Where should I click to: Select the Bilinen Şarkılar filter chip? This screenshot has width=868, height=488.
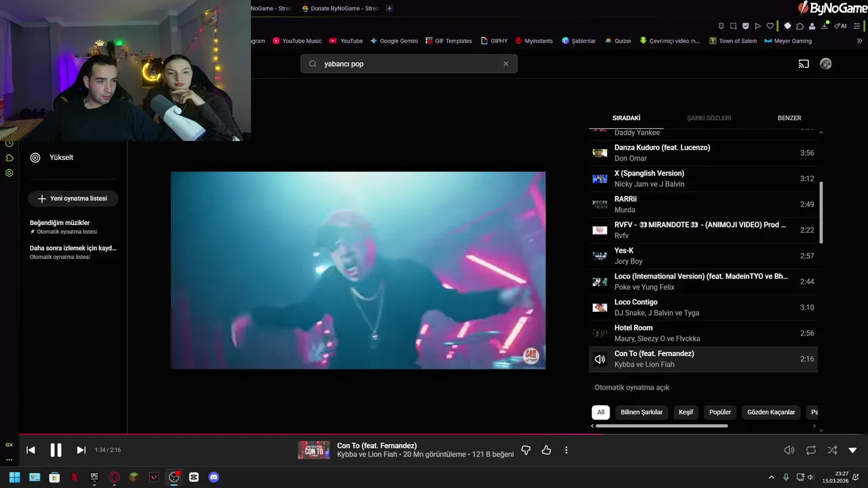point(642,412)
